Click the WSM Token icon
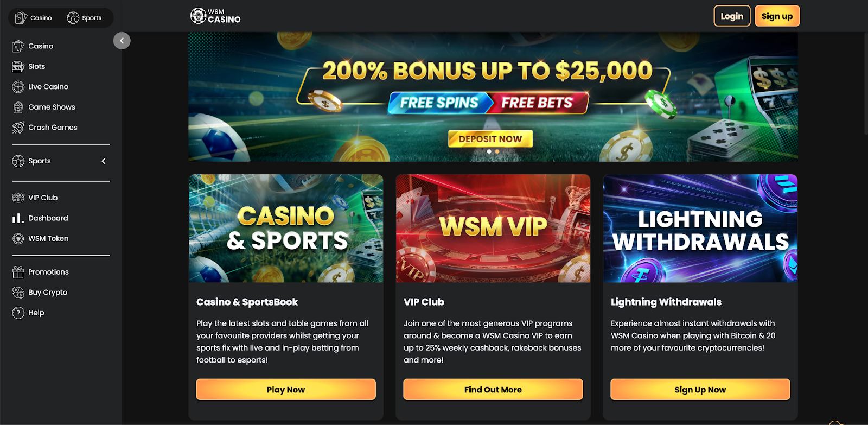The width and height of the screenshot is (868, 425). (18, 238)
